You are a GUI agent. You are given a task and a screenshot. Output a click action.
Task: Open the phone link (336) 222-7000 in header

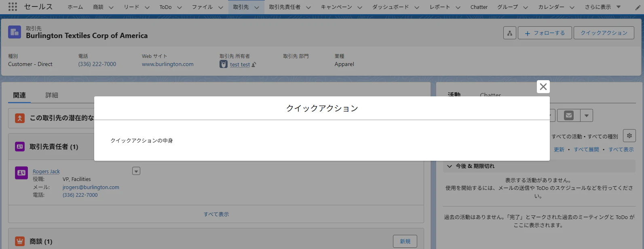(97, 64)
